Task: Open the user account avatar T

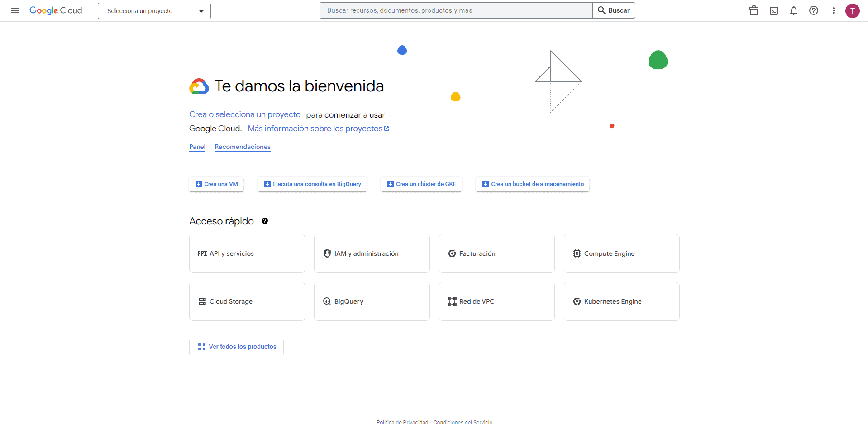Action: click(x=853, y=10)
